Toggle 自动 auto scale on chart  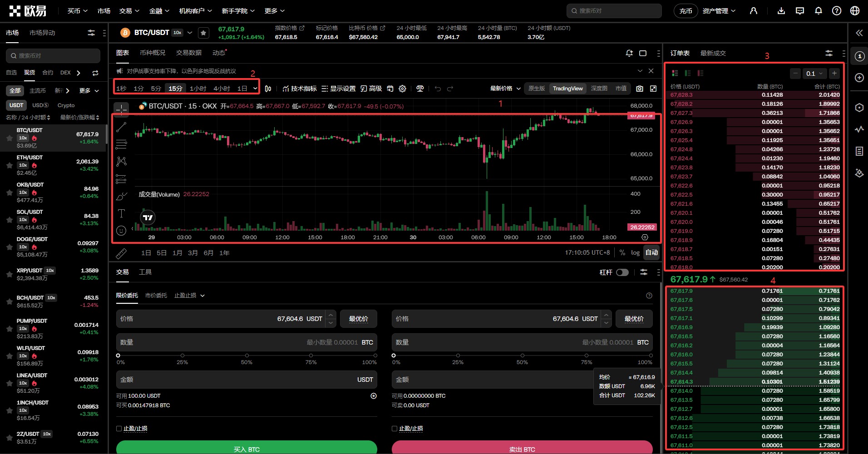tap(651, 253)
